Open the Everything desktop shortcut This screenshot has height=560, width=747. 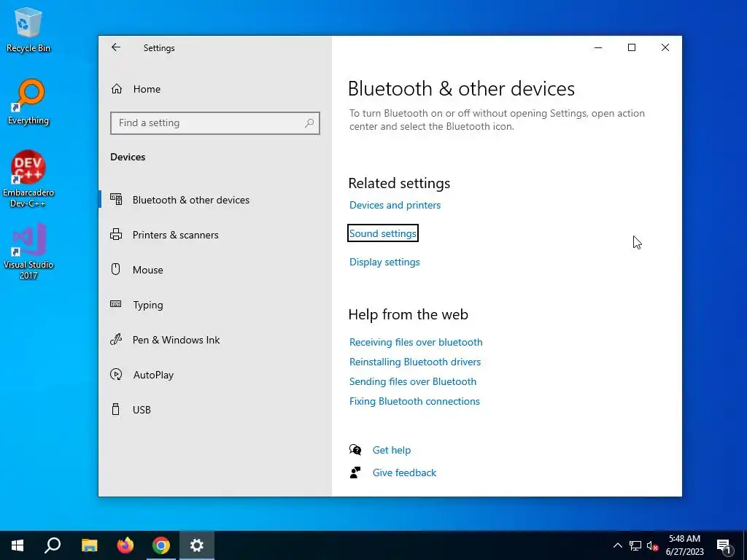click(x=28, y=102)
